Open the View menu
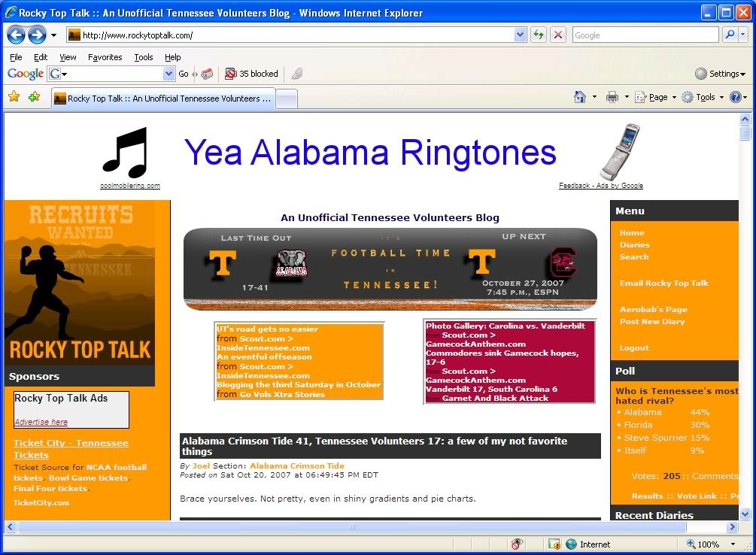 point(68,57)
